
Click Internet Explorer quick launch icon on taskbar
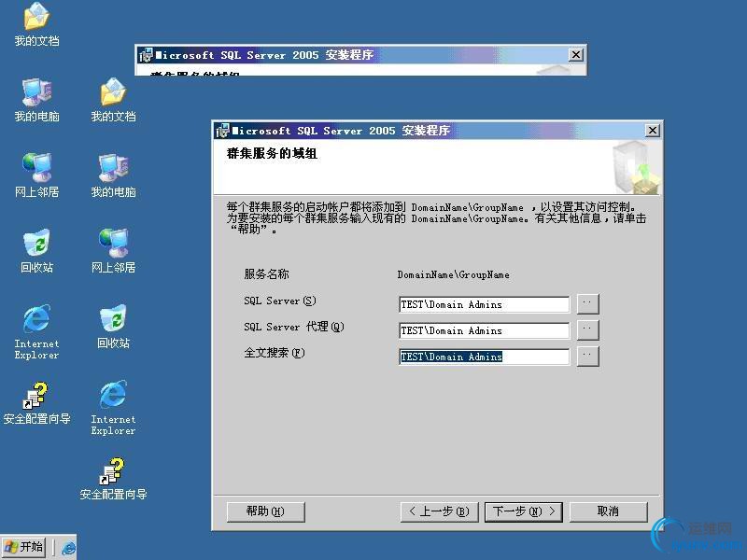(68, 547)
